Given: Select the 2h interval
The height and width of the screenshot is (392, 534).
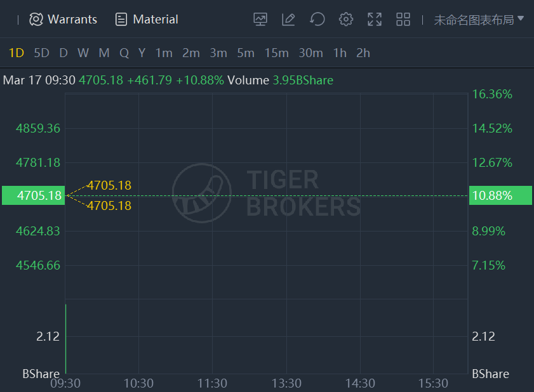Looking at the screenshot, I should [363, 53].
